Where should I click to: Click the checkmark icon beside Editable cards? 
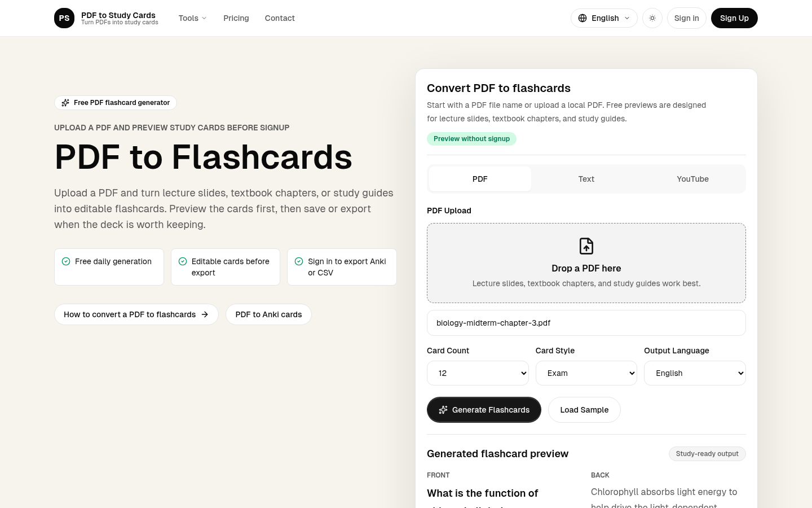click(183, 261)
